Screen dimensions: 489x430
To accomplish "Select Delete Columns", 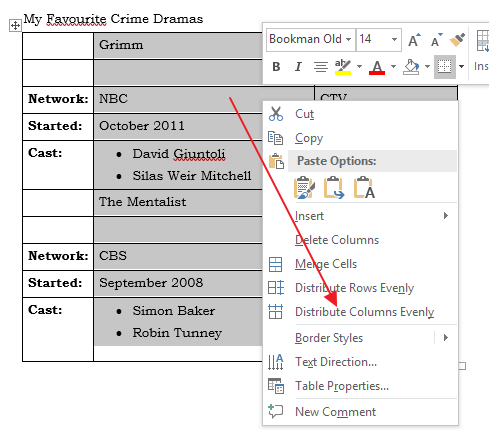I will (x=360, y=240).
